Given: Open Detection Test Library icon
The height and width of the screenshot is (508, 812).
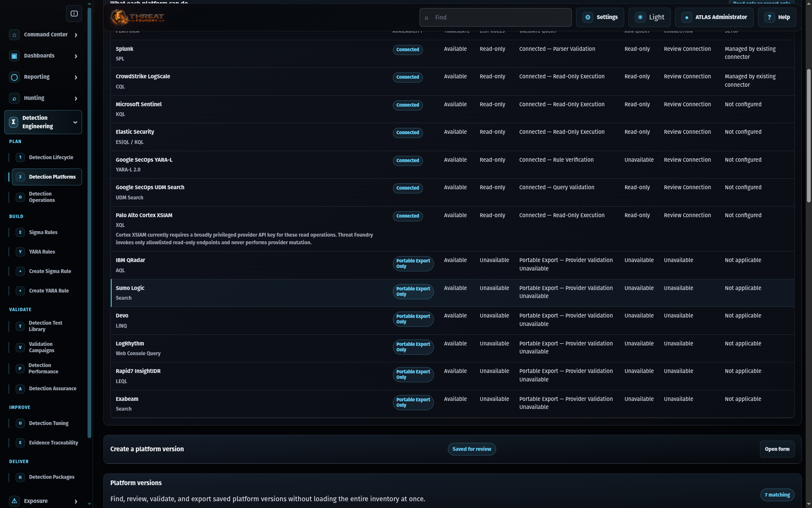Looking at the screenshot, I should [20, 326].
